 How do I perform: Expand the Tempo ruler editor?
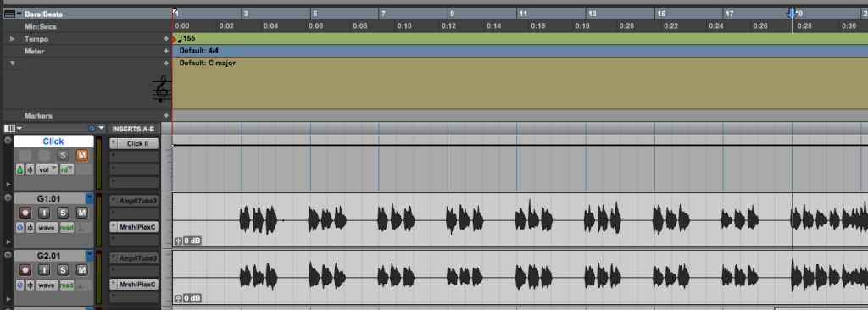(12, 39)
